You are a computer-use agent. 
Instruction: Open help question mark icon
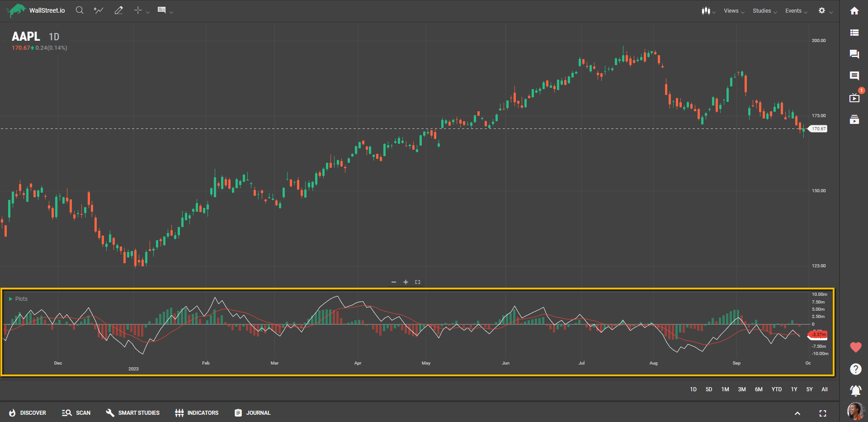pyautogui.click(x=856, y=369)
